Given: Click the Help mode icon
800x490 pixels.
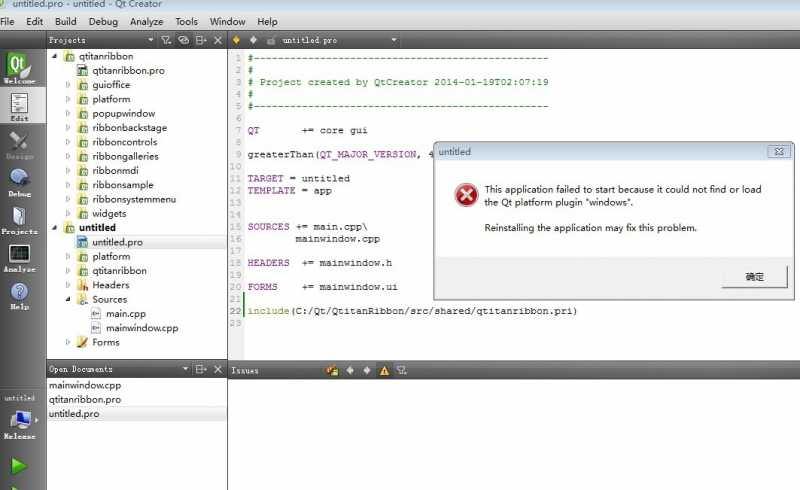Looking at the screenshot, I should pyautogui.click(x=20, y=296).
